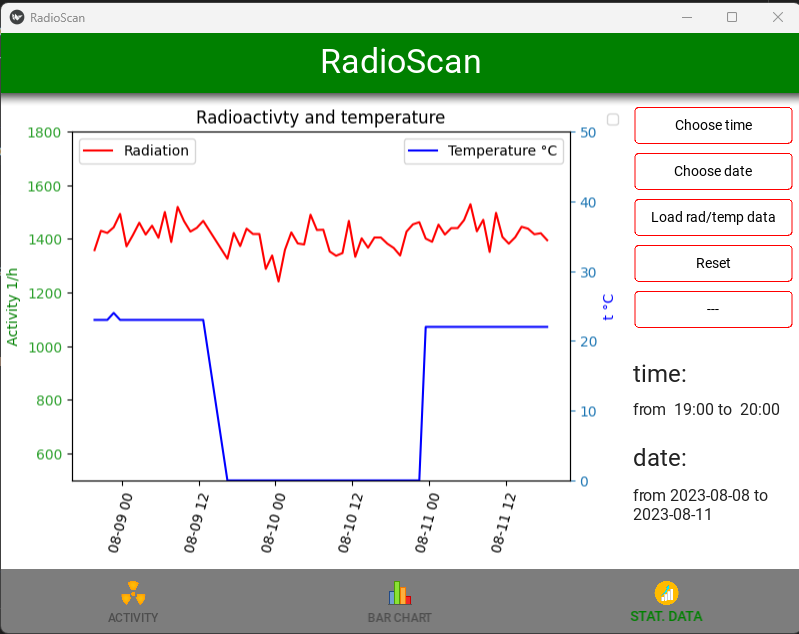Click the chart title Radioactivty and temperature

point(321,118)
